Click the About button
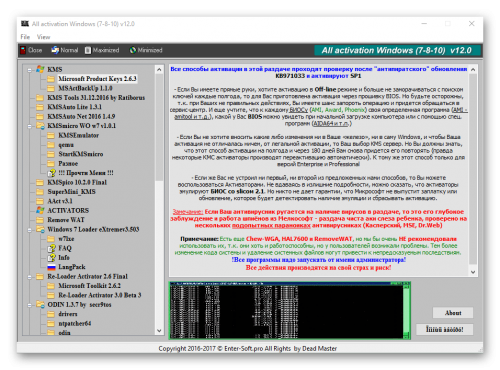 click(x=453, y=313)
